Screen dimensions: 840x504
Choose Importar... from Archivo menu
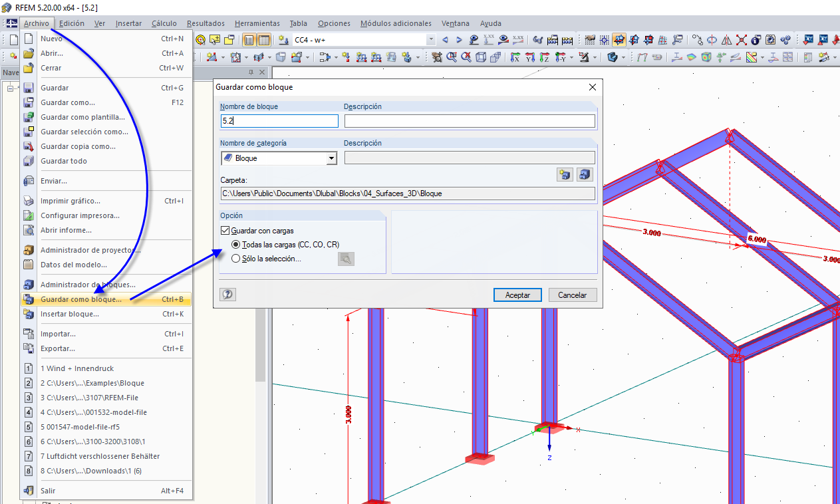tap(106, 334)
